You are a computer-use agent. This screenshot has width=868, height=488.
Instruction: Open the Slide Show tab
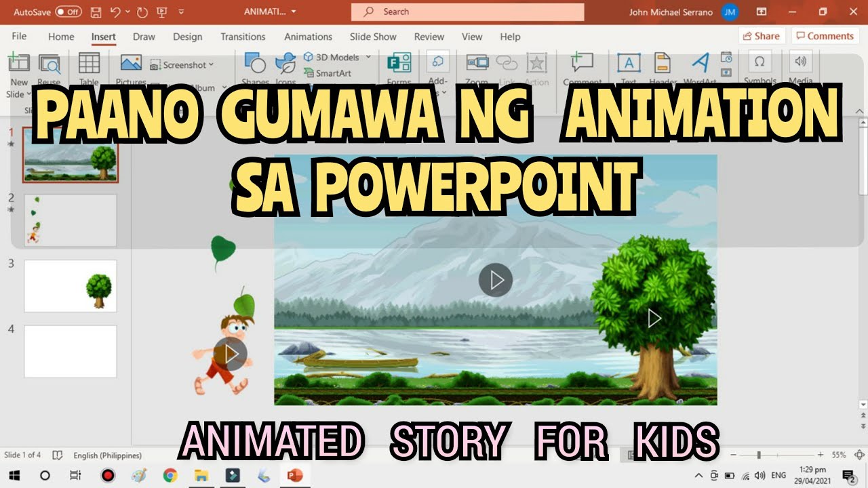[x=373, y=37]
